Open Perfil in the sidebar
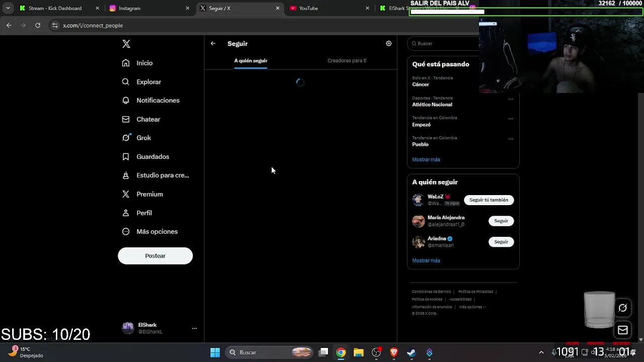Viewport: 644px width, 362px height. coord(137,213)
